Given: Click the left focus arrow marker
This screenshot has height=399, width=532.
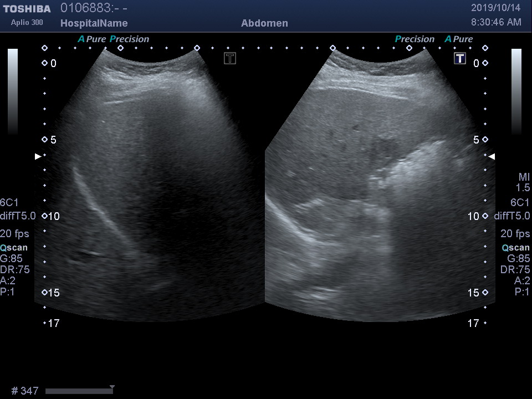Looking at the screenshot, I should click(x=38, y=156).
